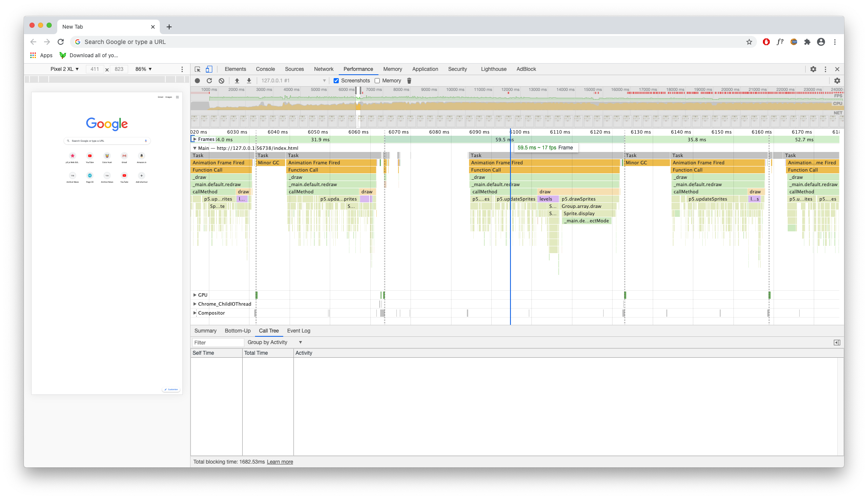Open capture settings gear icon

(837, 81)
